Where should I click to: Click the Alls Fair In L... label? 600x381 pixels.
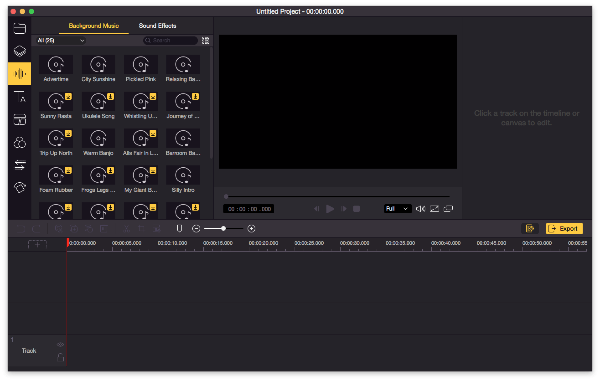tap(140, 153)
